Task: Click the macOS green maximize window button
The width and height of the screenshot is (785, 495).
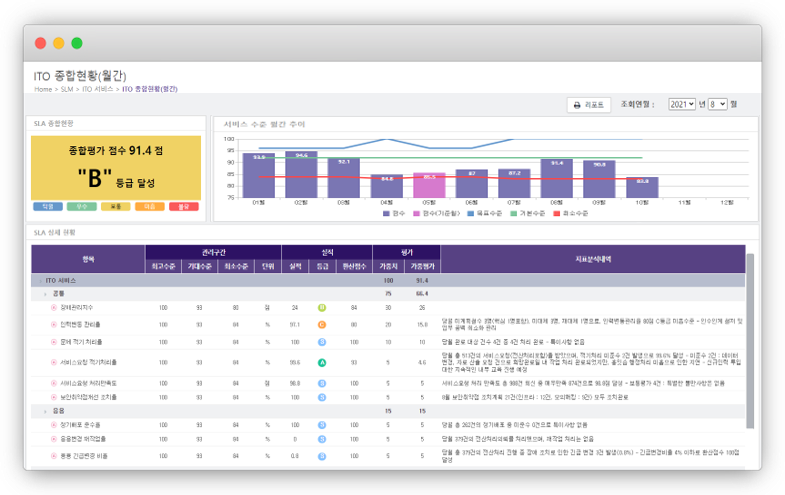Action: (77, 43)
